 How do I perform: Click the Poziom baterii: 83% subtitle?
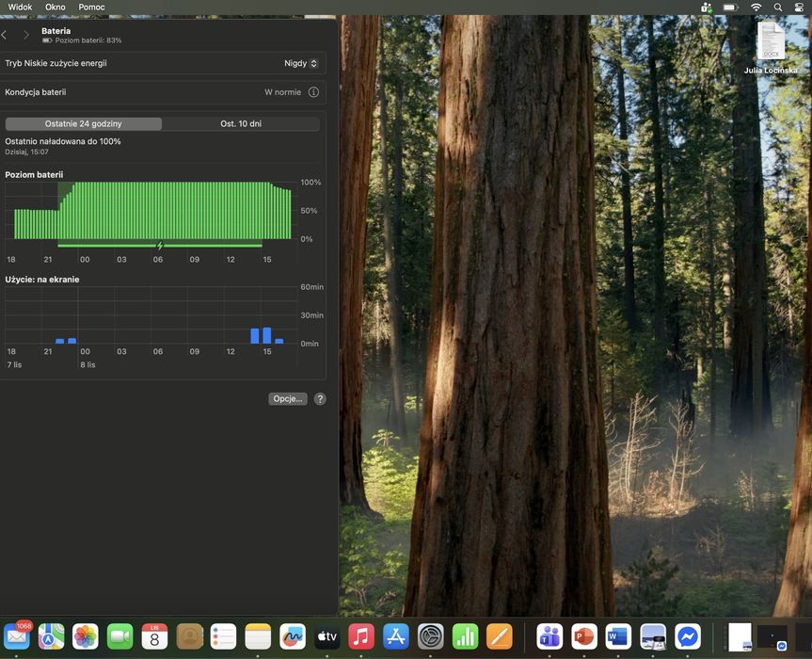coord(88,40)
